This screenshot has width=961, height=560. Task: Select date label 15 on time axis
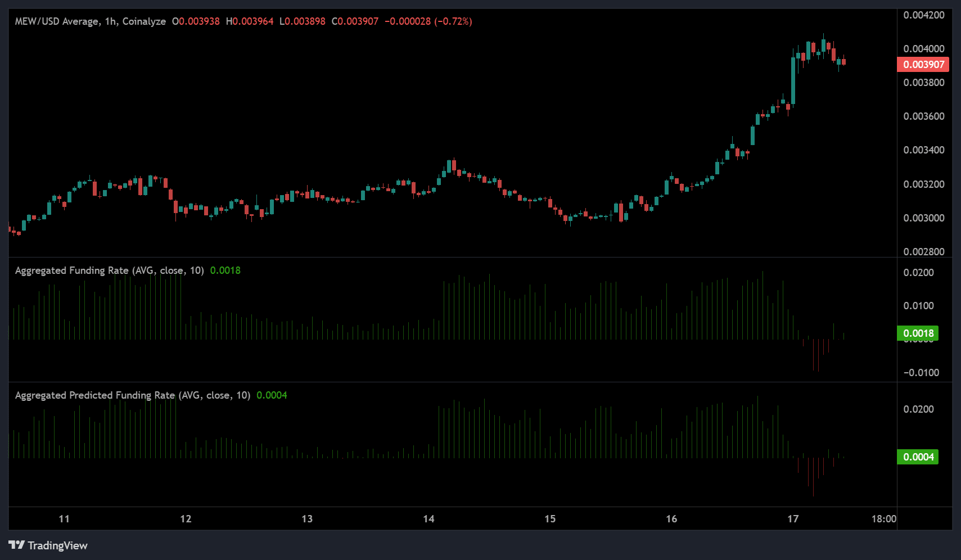(550, 519)
